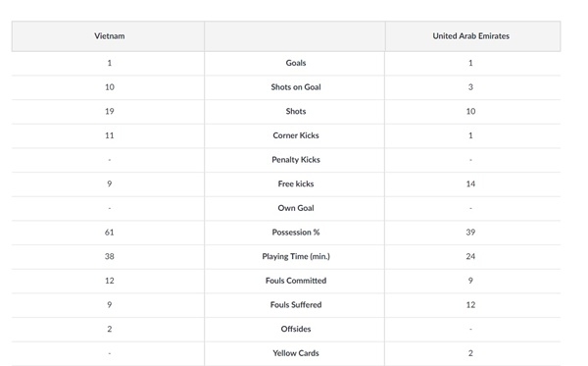588x366 pixels.
Task: Select Vietnam's shots value 19
Action: [109, 111]
